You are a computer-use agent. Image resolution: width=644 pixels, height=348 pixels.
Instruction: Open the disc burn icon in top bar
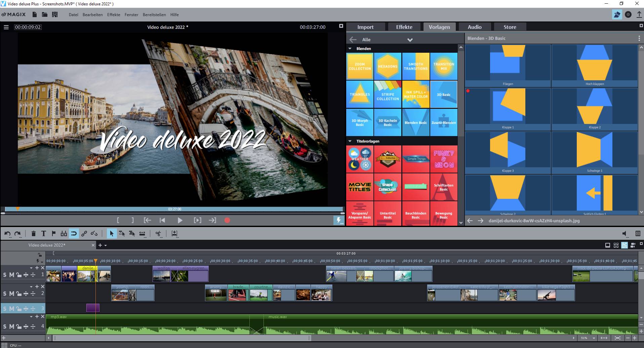[628, 14]
